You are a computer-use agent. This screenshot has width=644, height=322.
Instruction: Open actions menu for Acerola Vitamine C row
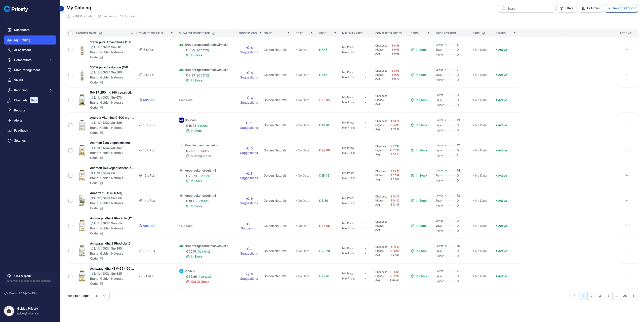[628, 125]
